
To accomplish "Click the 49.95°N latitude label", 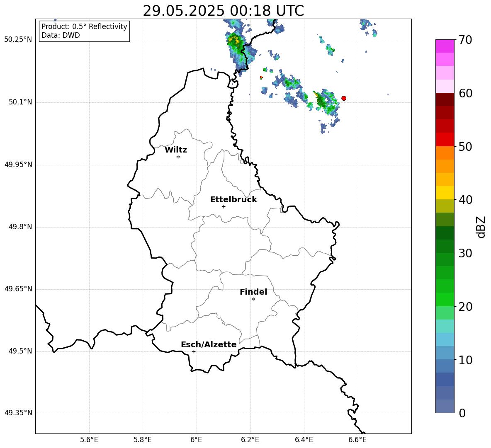I will [18, 165].
